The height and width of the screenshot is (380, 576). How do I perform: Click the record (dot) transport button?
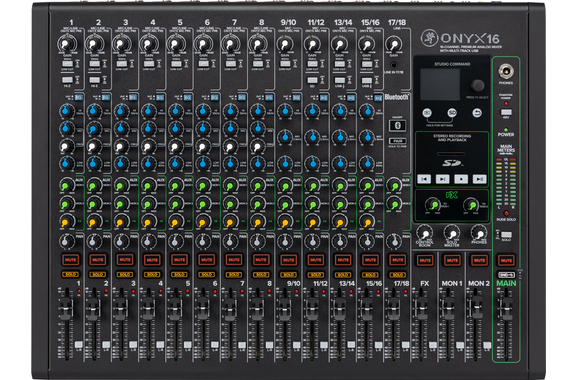click(x=461, y=179)
